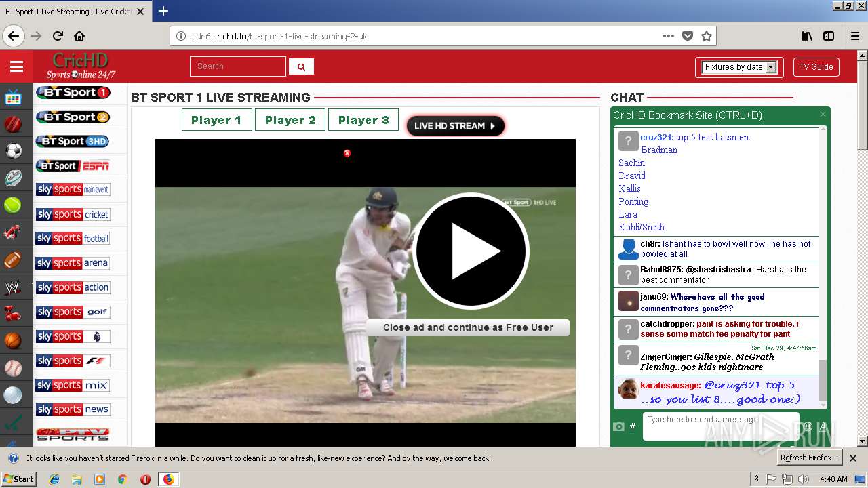
Task: Open Sky Sports F1 channel
Action: pyautogui.click(x=73, y=361)
